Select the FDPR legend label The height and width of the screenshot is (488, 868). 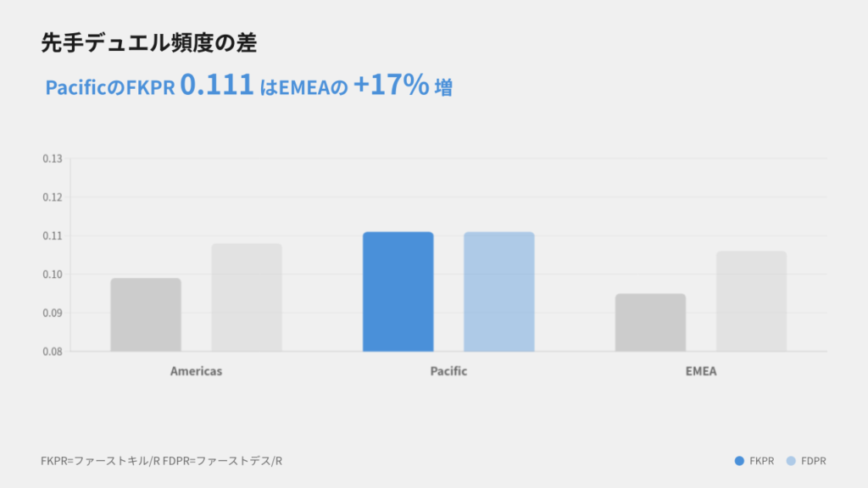pos(813,461)
